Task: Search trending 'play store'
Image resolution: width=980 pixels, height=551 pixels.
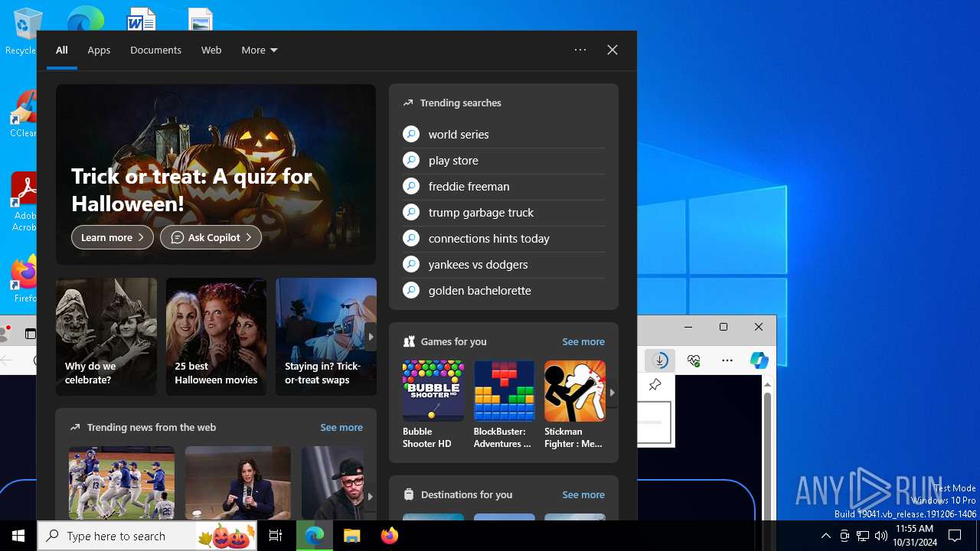Action: coord(504,161)
